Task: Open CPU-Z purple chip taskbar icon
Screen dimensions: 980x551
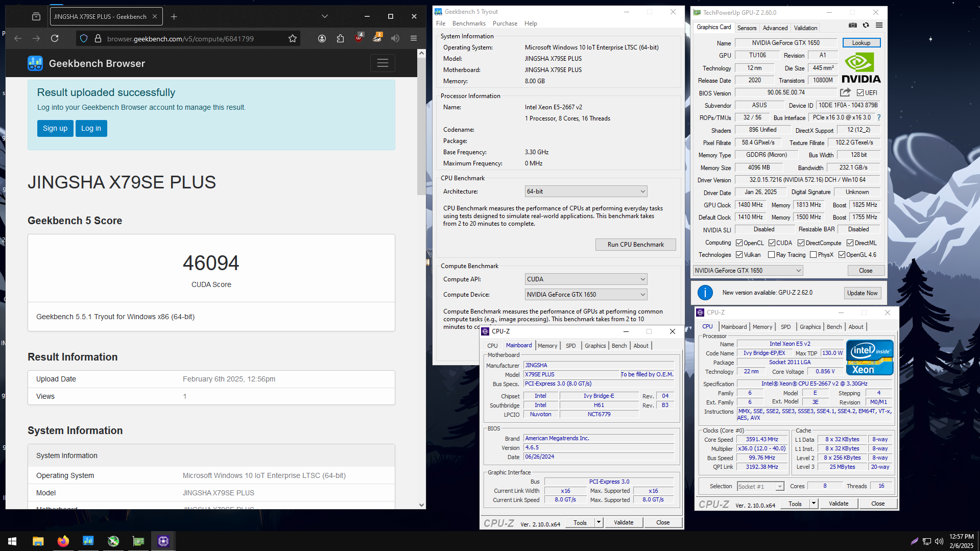Action: [x=163, y=541]
